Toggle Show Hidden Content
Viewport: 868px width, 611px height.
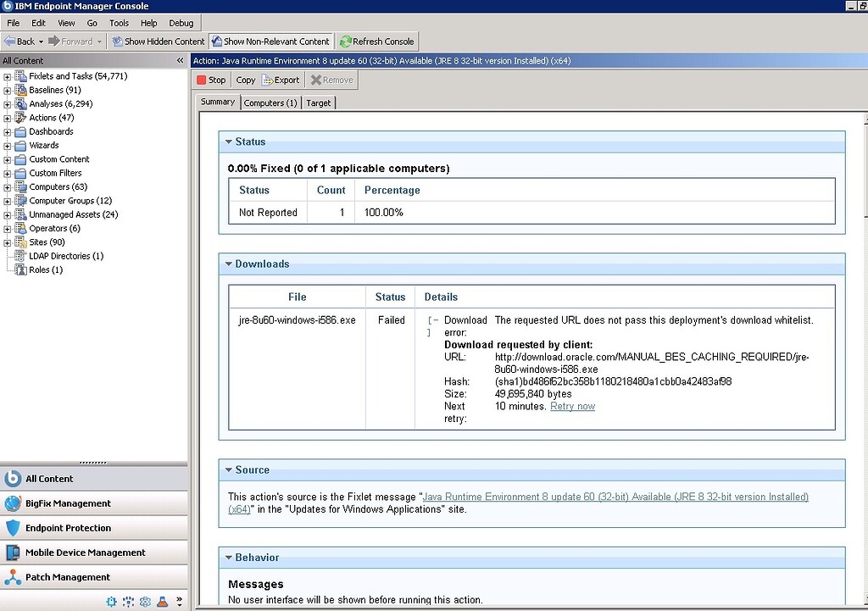point(158,42)
